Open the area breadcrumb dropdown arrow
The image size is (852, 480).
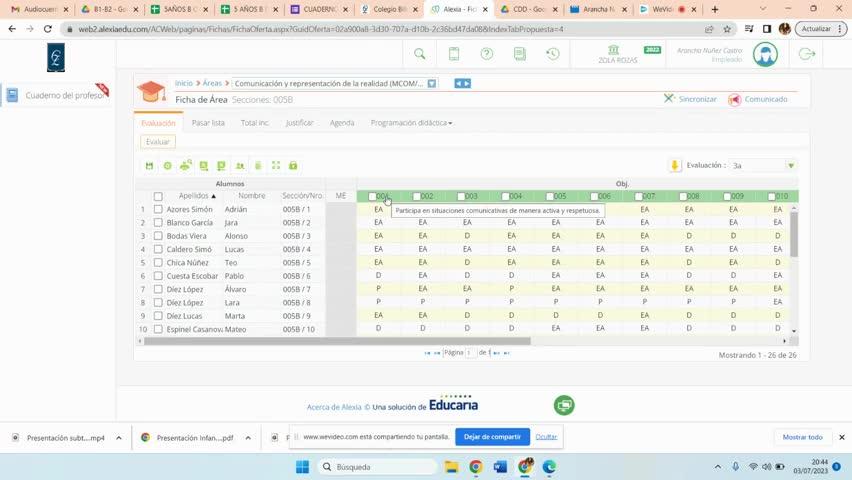(x=432, y=84)
